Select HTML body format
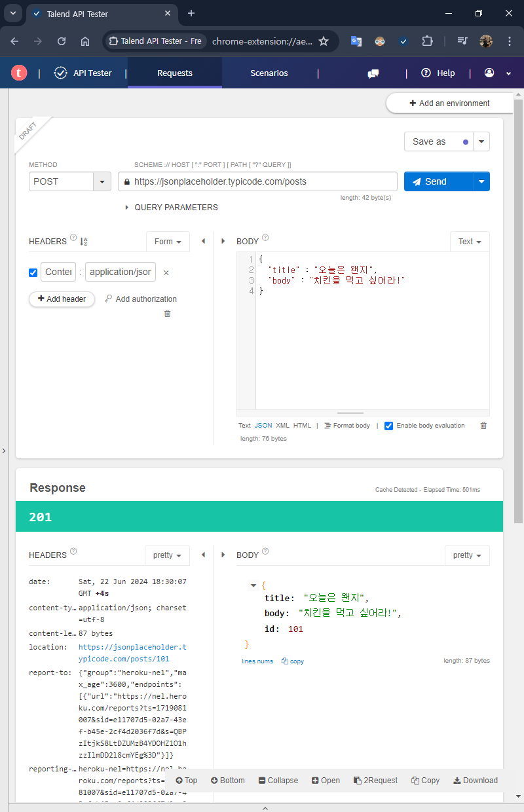 (302, 426)
